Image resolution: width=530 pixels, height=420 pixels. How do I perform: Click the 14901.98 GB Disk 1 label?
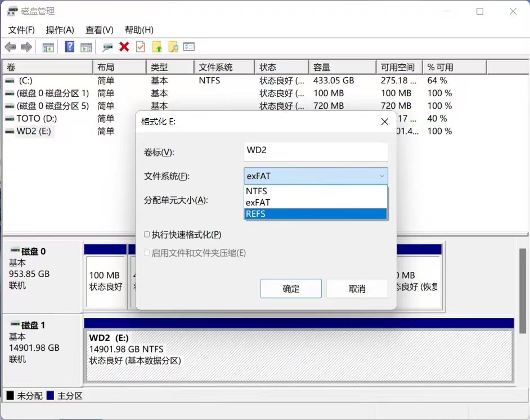tap(34, 347)
